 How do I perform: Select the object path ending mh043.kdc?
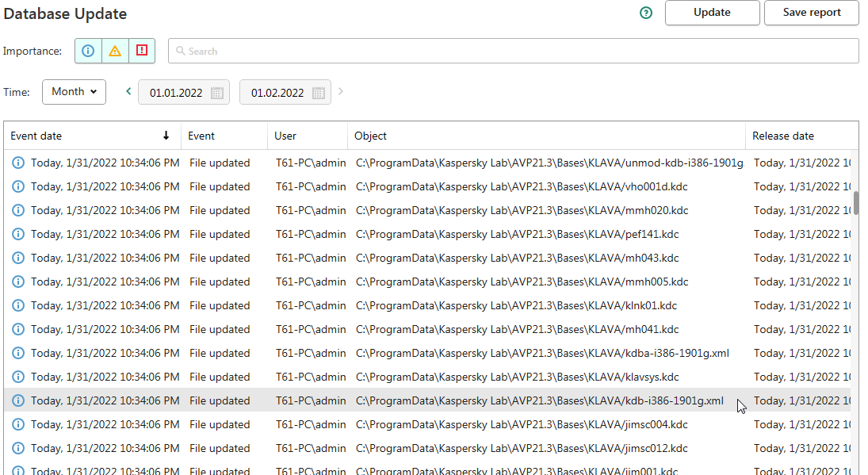[517, 258]
